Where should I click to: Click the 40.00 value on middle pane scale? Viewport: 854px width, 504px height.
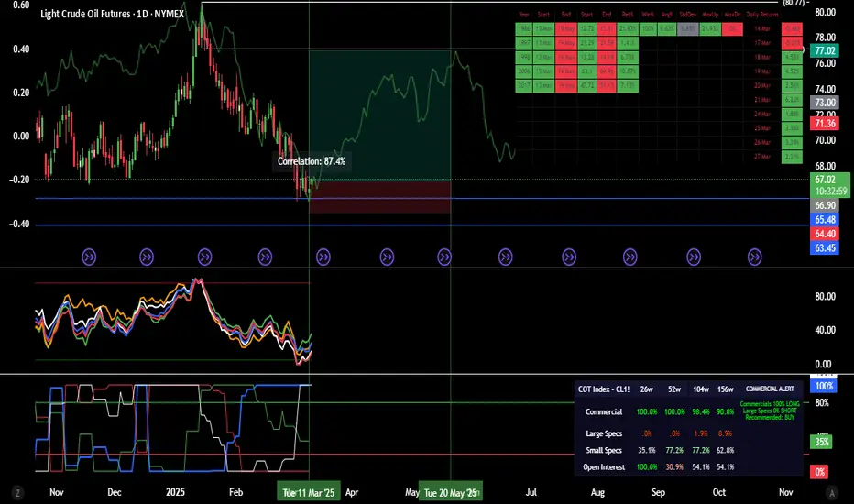[x=825, y=330]
